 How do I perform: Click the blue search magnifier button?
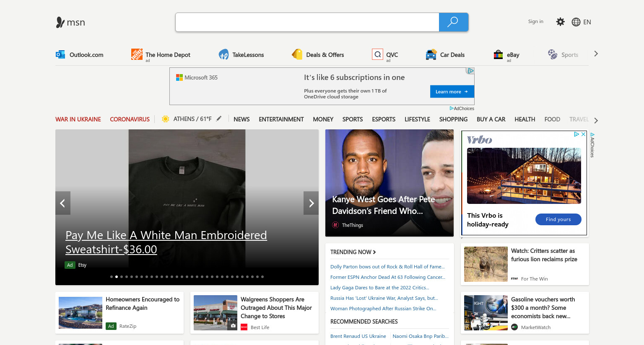click(x=453, y=22)
